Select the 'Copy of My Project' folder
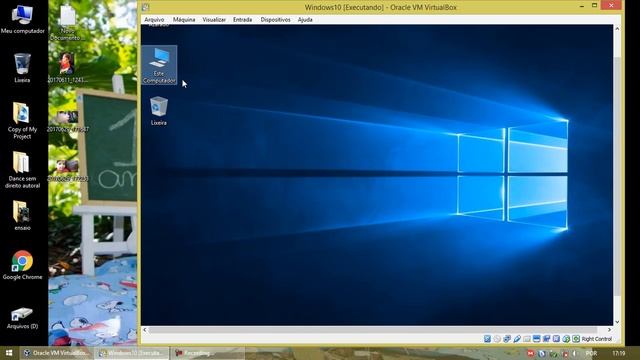This screenshot has height=360, width=640. (22, 121)
